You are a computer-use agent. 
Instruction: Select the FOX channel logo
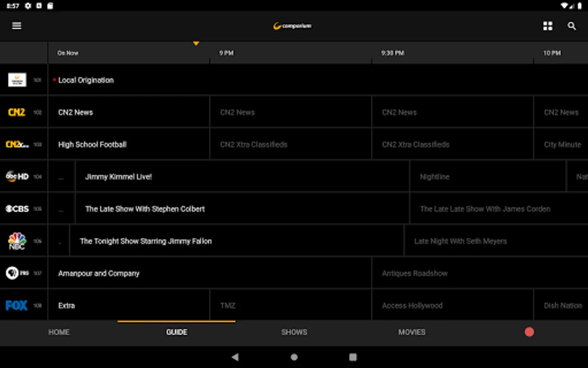click(x=17, y=305)
